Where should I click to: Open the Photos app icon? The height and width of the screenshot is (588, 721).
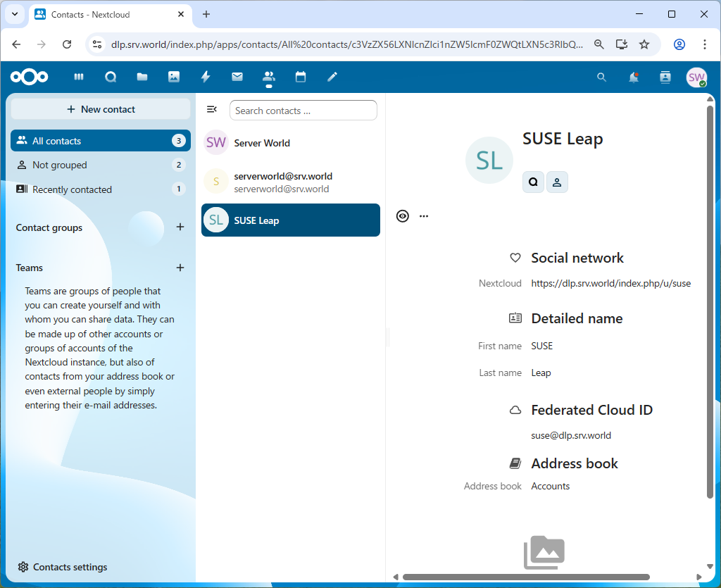(174, 77)
